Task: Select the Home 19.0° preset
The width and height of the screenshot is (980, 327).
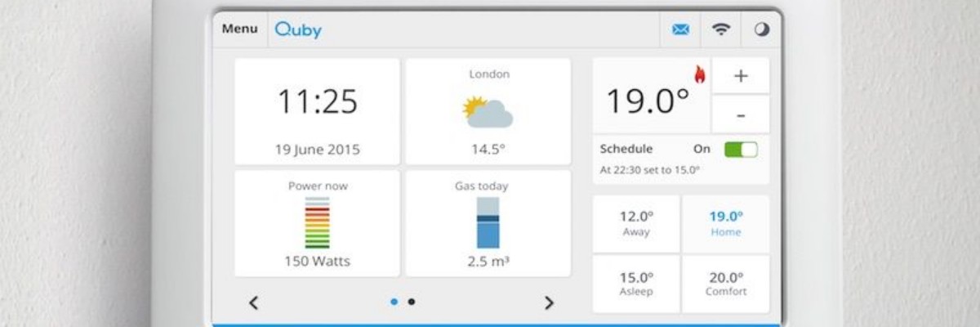Action: tap(725, 223)
